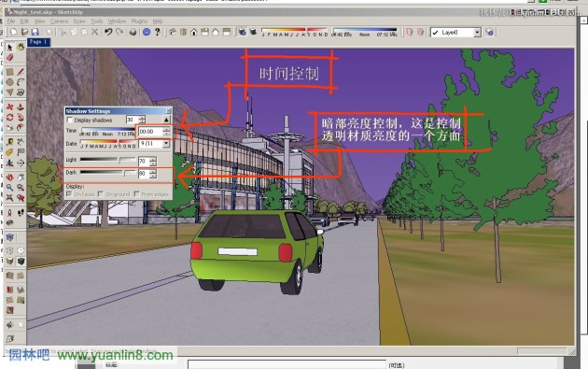
Task: Select the Tape Measure tool
Action: click(x=9, y=142)
